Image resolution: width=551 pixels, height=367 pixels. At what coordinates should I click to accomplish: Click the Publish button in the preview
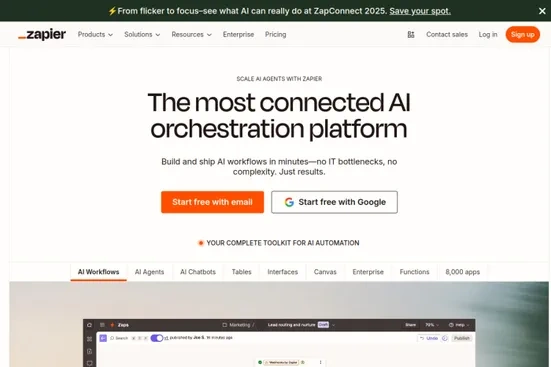[462, 338]
